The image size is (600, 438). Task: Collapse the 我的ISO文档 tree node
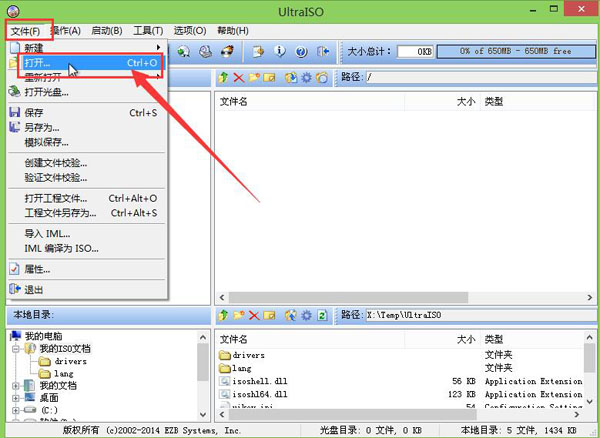click(x=15, y=349)
